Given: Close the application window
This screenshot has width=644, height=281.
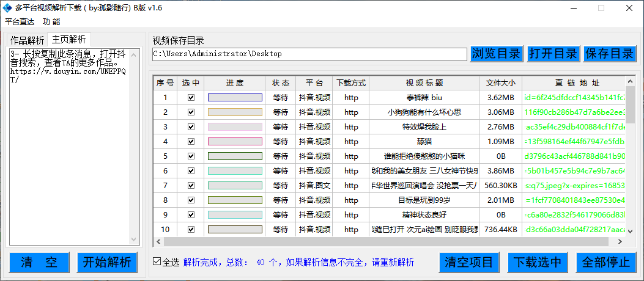Looking at the screenshot, I should tap(629, 8).
